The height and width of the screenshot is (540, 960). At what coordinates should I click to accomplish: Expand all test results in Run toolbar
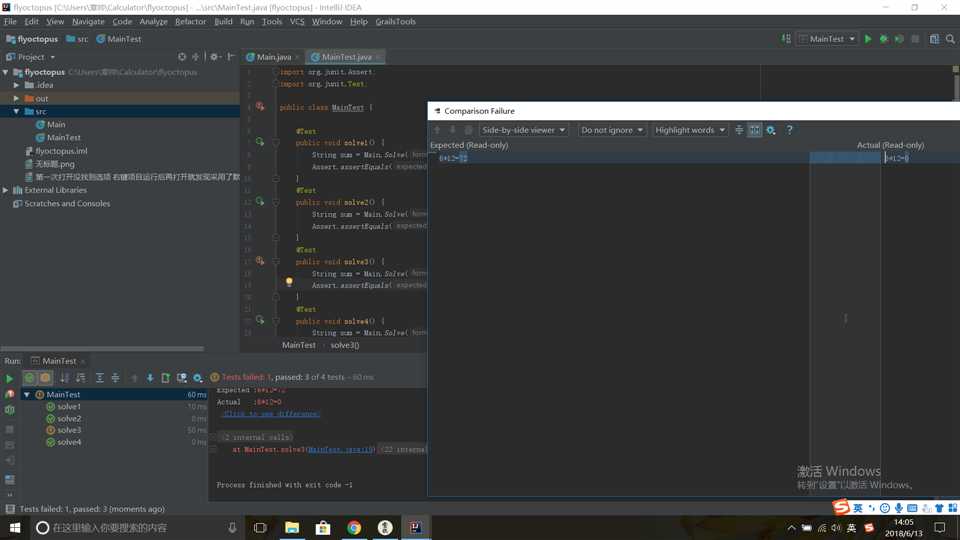[100, 378]
